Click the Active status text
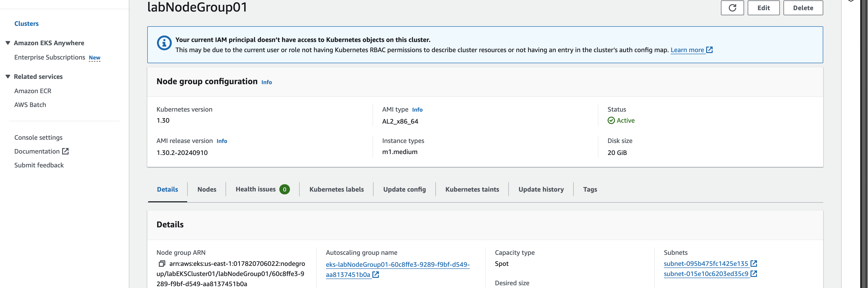 [x=625, y=120]
